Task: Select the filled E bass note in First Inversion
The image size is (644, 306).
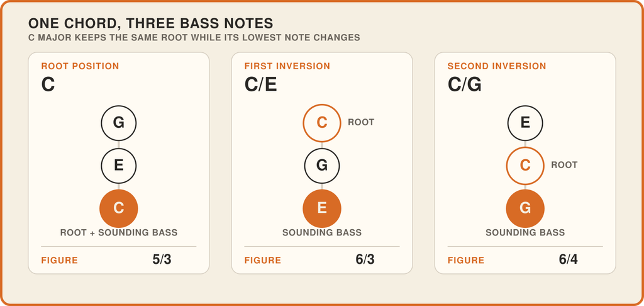Action: pos(322,208)
